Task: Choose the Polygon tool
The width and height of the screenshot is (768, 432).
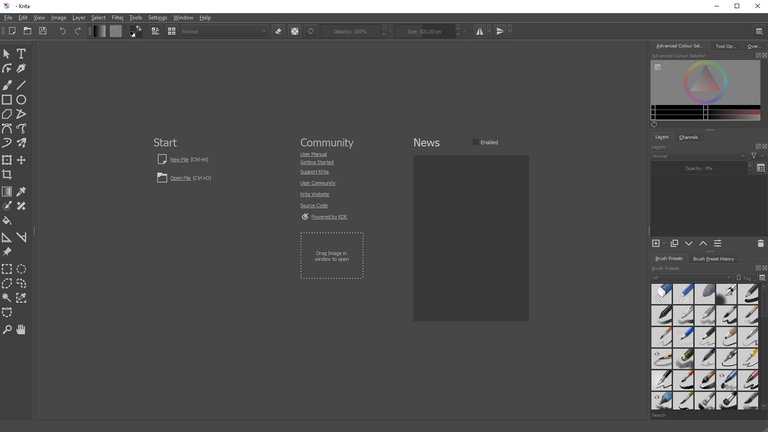Action: click(x=7, y=114)
